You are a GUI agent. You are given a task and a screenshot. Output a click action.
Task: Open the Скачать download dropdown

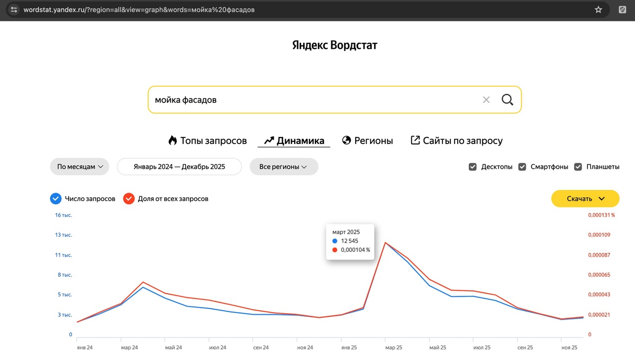(x=585, y=198)
